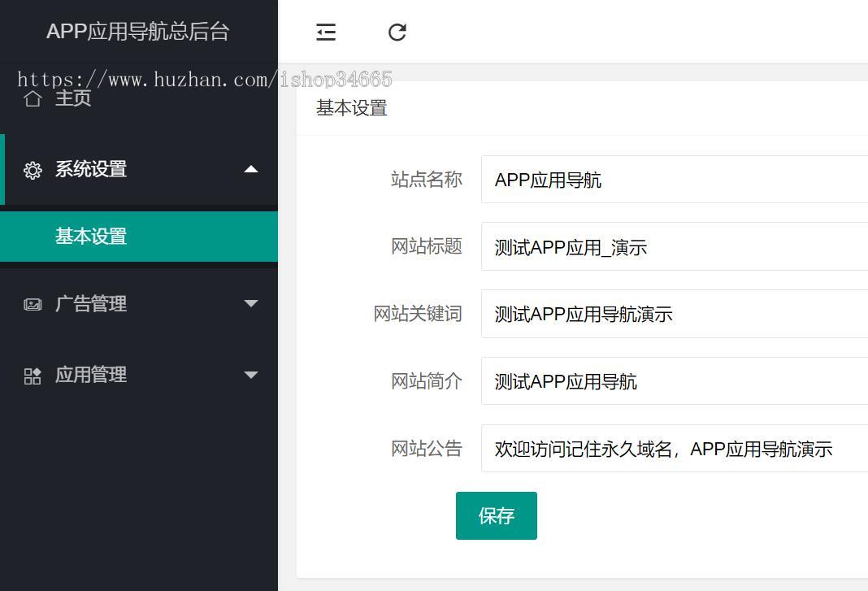
Task: Click the grid icon beside 应用管理
Action: [33, 376]
